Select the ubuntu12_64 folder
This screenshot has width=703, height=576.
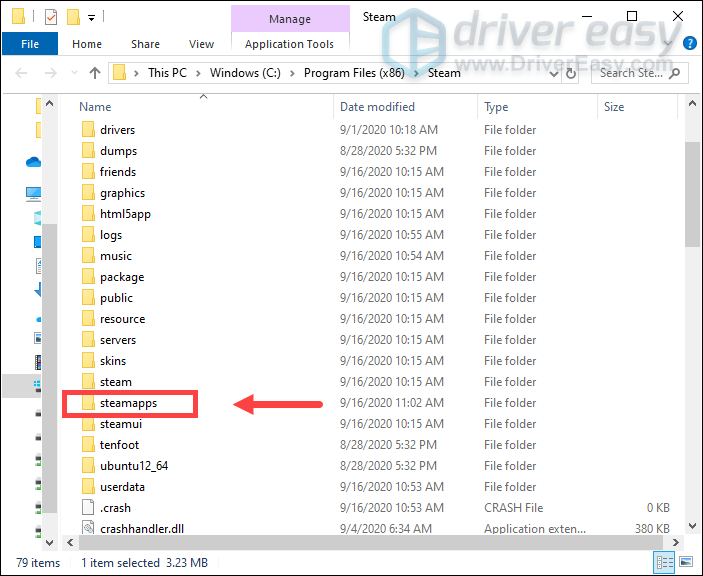(134, 466)
